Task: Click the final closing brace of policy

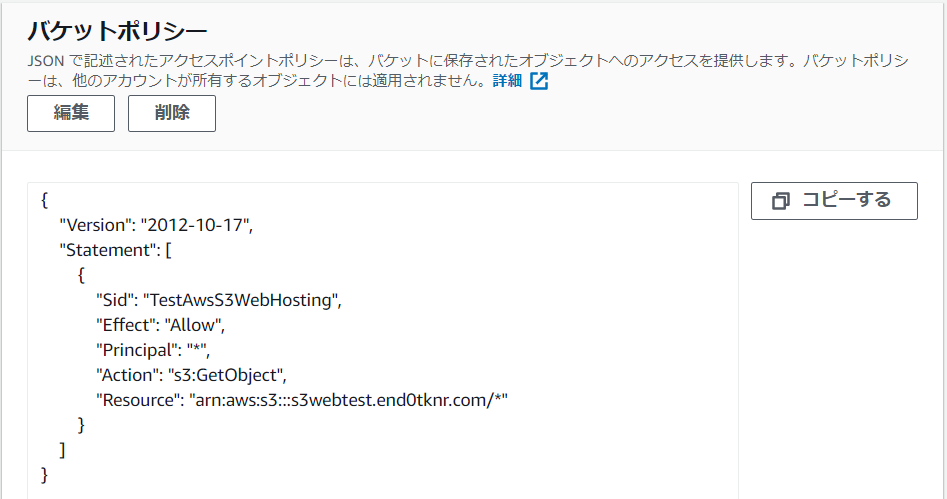Action: (44, 474)
